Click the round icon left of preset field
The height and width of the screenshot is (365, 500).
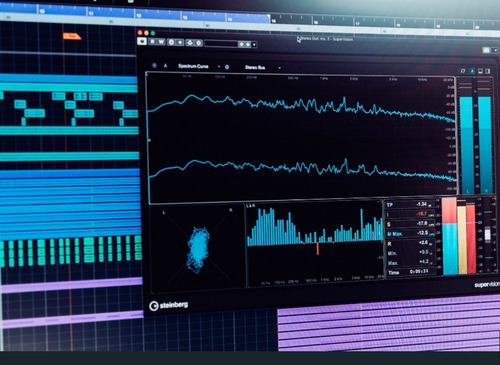pyautogui.click(x=199, y=43)
